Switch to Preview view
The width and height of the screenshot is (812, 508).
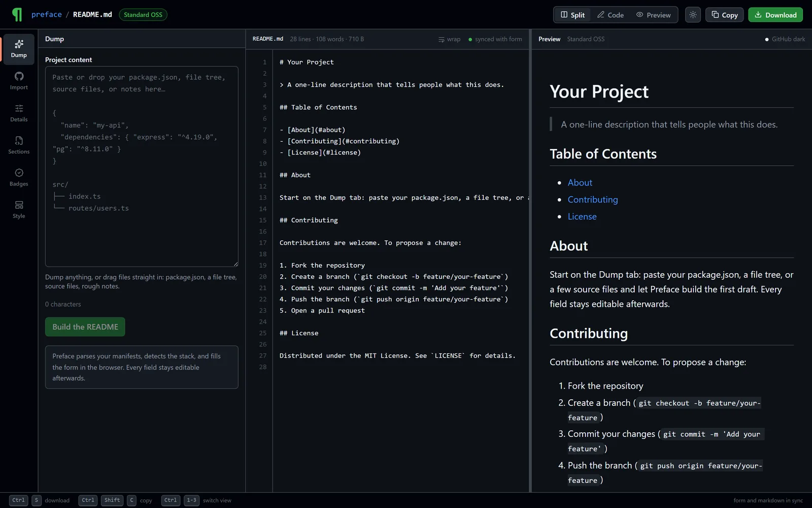click(x=653, y=15)
